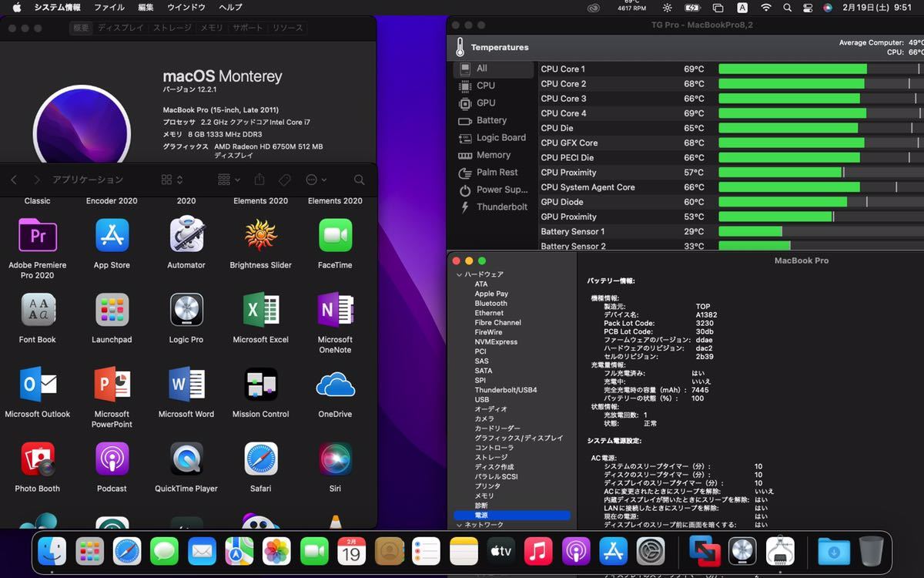Select the Mission Control app icon
Viewport: 924px width, 578px height.
(x=260, y=384)
